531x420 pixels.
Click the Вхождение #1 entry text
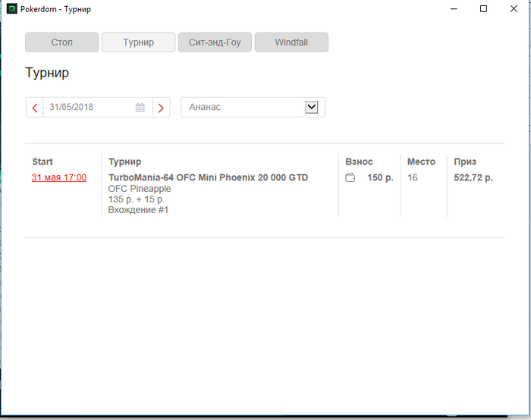[x=138, y=210]
